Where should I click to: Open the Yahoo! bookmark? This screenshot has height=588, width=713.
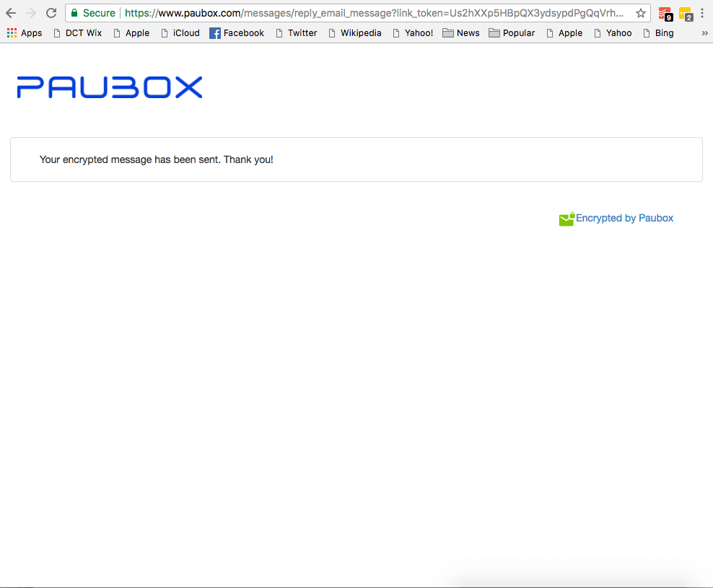pyautogui.click(x=412, y=33)
